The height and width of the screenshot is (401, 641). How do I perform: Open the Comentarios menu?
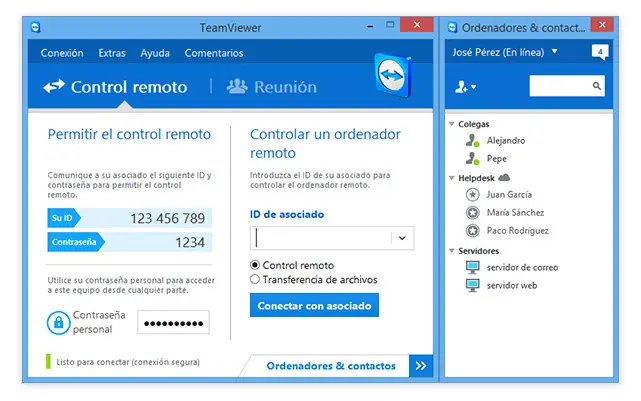tap(214, 53)
